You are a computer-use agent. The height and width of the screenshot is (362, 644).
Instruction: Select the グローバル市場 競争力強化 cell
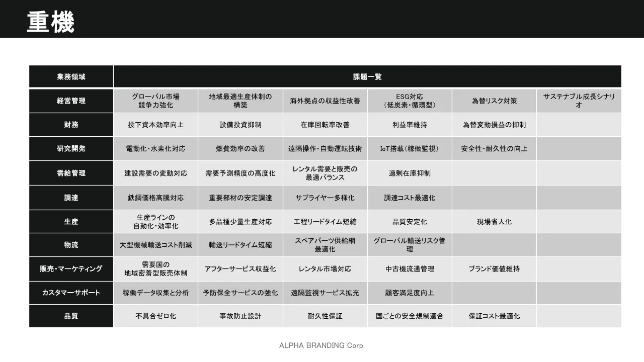pyautogui.click(x=156, y=101)
